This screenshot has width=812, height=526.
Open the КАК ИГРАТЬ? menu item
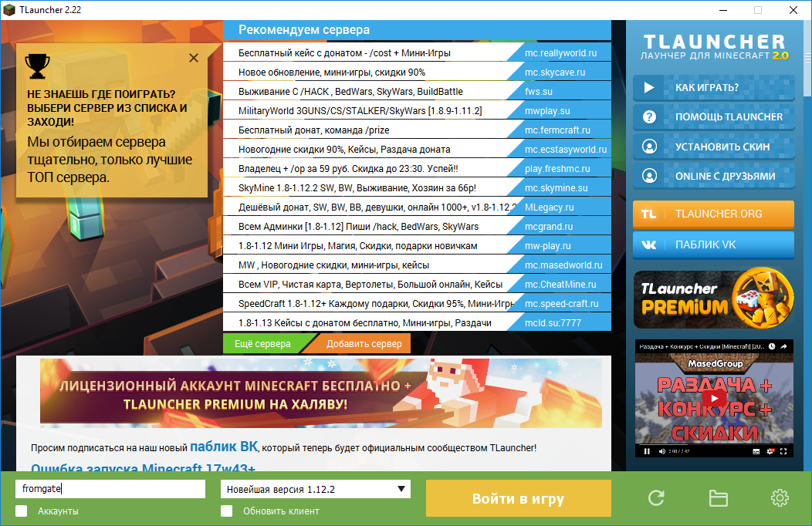tap(713, 87)
